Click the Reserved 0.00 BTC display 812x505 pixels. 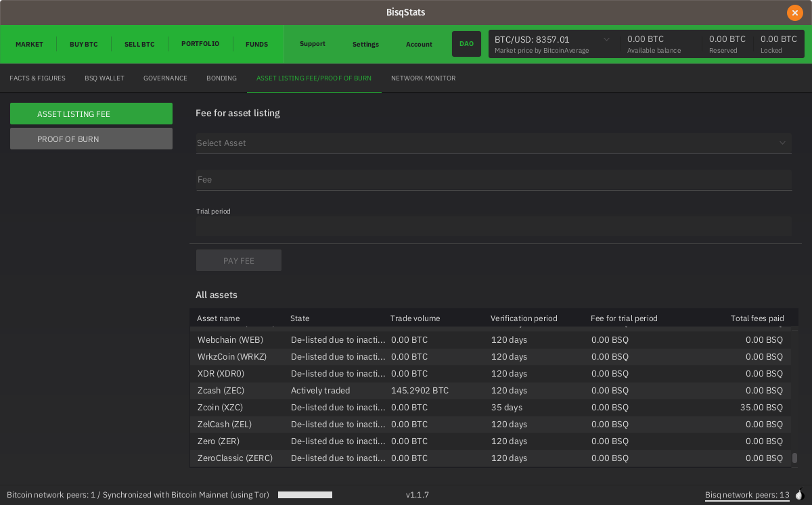coord(727,44)
